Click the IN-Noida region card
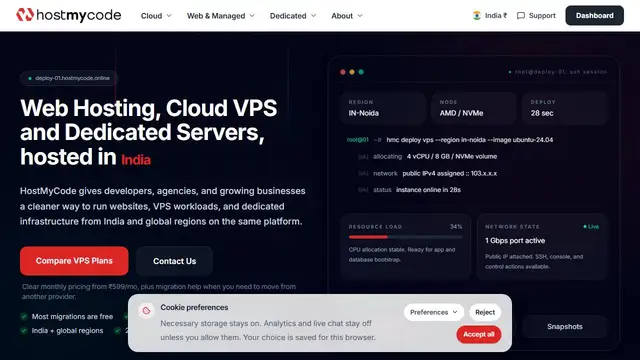Image resolution: width=640 pixels, height=360 pixels. click(x=383, y=108)
